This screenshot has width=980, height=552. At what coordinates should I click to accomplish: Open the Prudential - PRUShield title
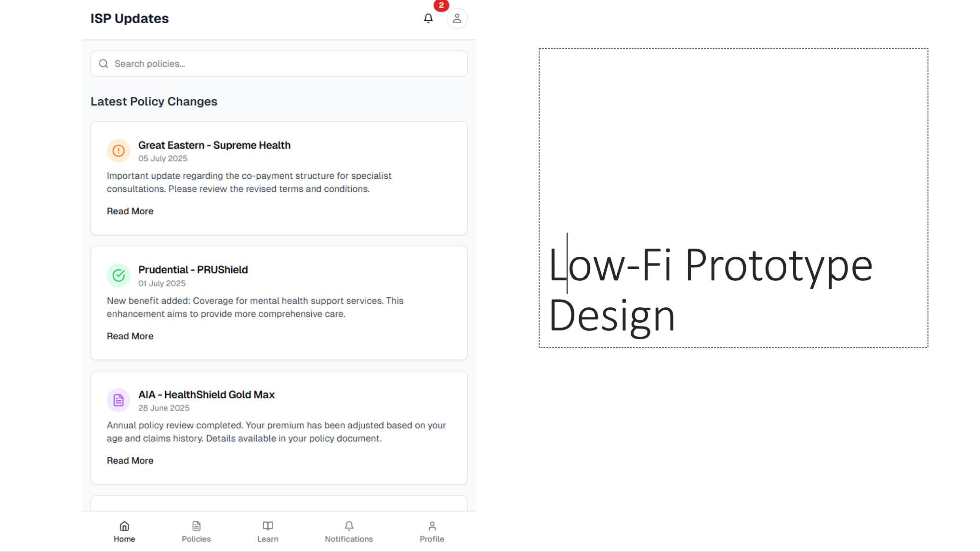pos(193,270)
